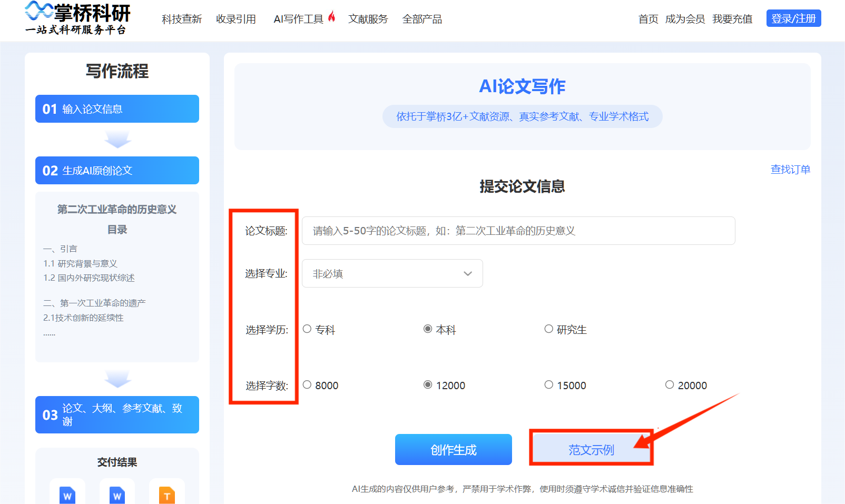Click the 写作流程 heading
This screenshot has height=504, width=845.
[x=117, y=71]
